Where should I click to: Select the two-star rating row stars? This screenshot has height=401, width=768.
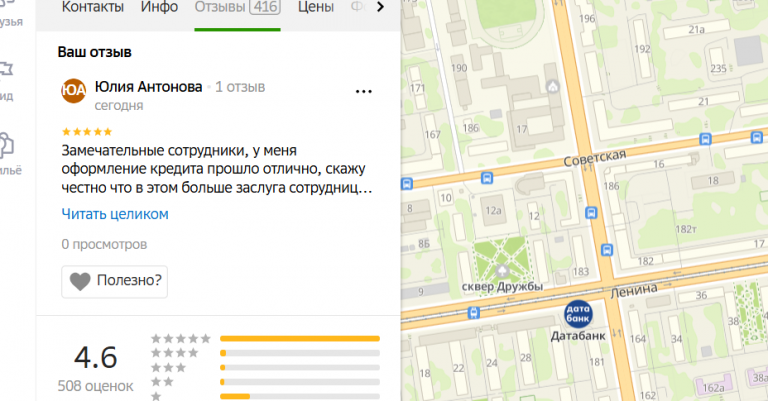tap(162, 382)
